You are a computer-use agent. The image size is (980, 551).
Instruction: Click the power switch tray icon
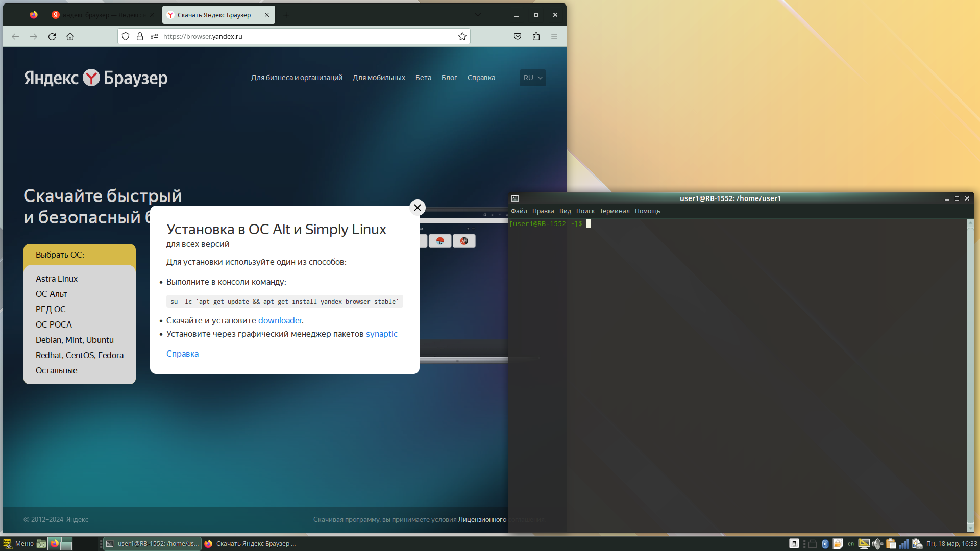(794, 543)
